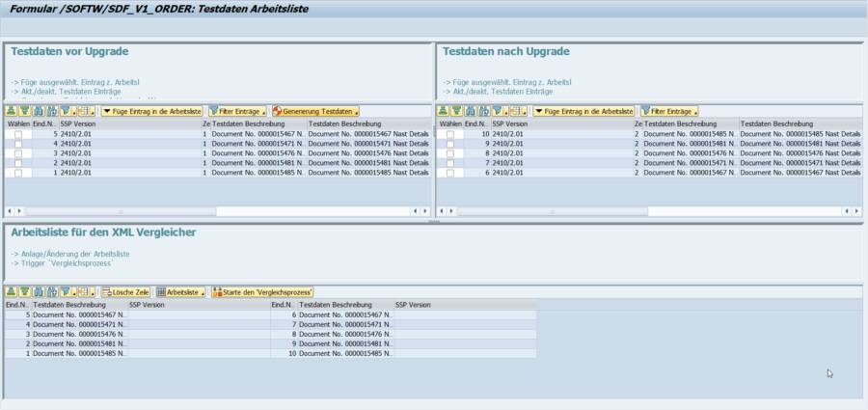Select the checkbox for entry 1 before upgrade

[x=18, y=173]
